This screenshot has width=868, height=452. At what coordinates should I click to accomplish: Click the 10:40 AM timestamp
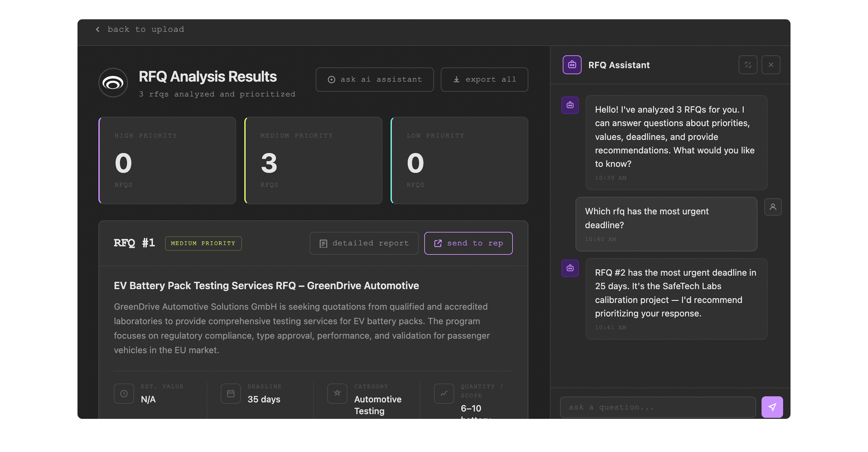pyautogui.click(x=600, y=239)
